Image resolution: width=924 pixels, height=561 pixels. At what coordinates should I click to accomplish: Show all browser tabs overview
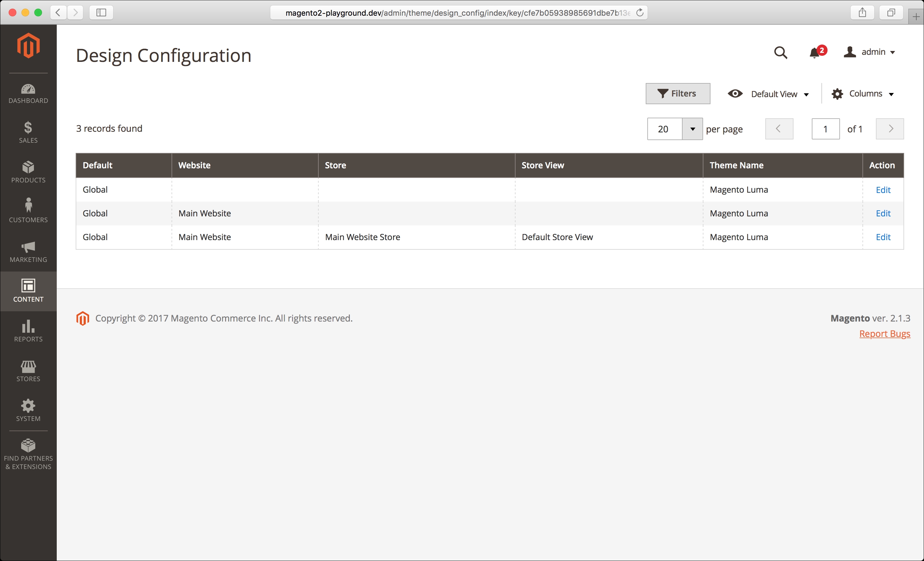click(x=891, y=13)
